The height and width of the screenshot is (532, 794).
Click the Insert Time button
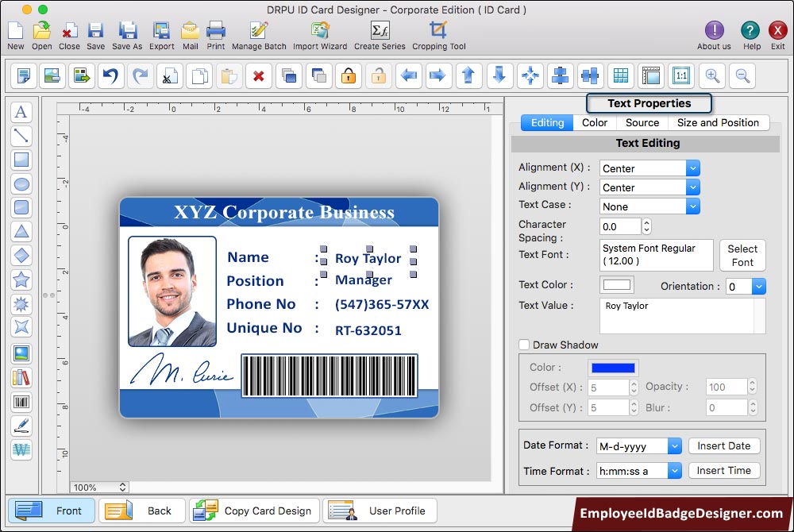pyautogui.click(x=724, y=471)
